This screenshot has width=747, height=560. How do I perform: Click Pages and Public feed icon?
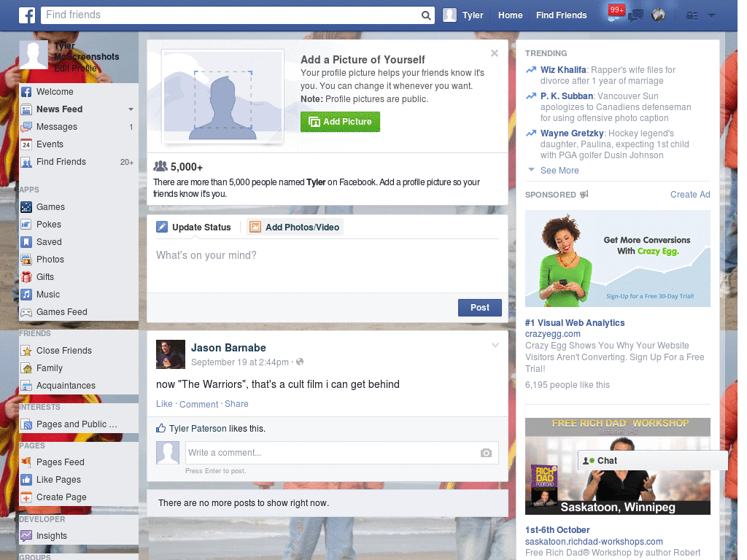26,424
